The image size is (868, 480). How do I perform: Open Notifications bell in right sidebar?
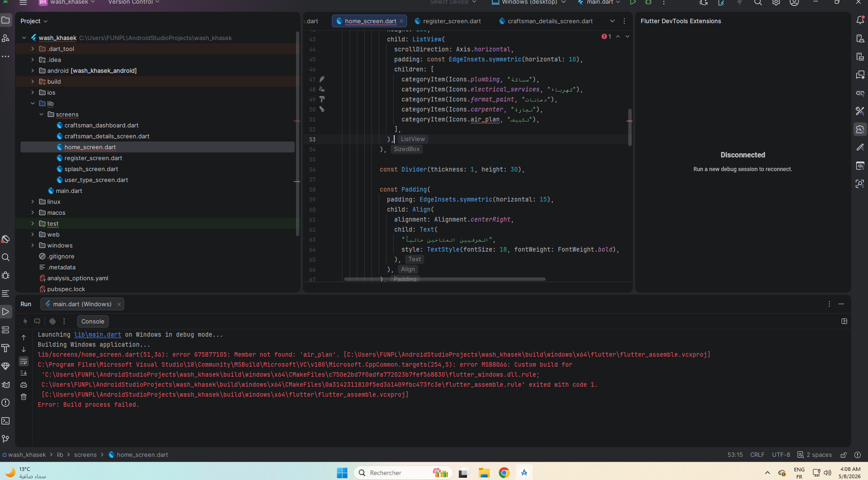(860, 20)
